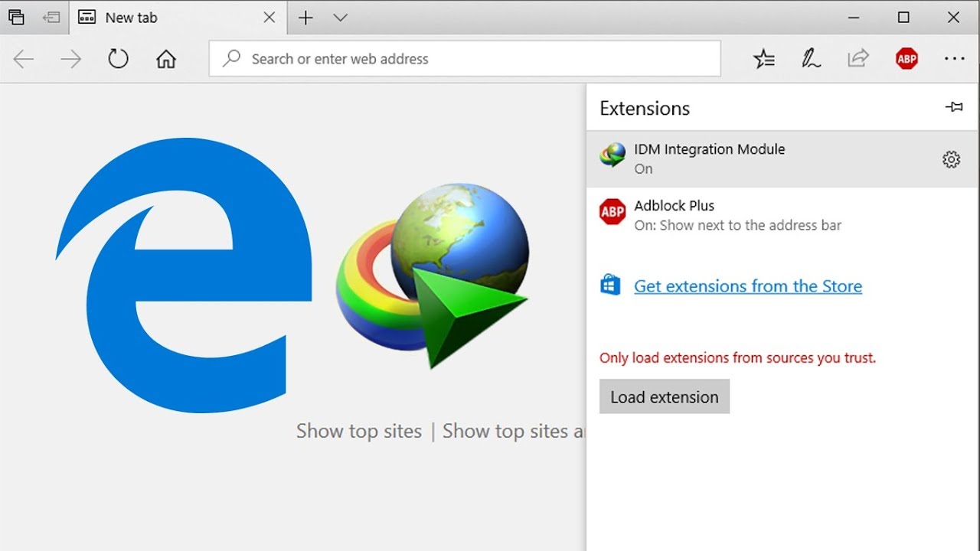The width and height of the screenshot is (980, 551).
Task: Select the IDM Integration Module extension
Action: 782,159
